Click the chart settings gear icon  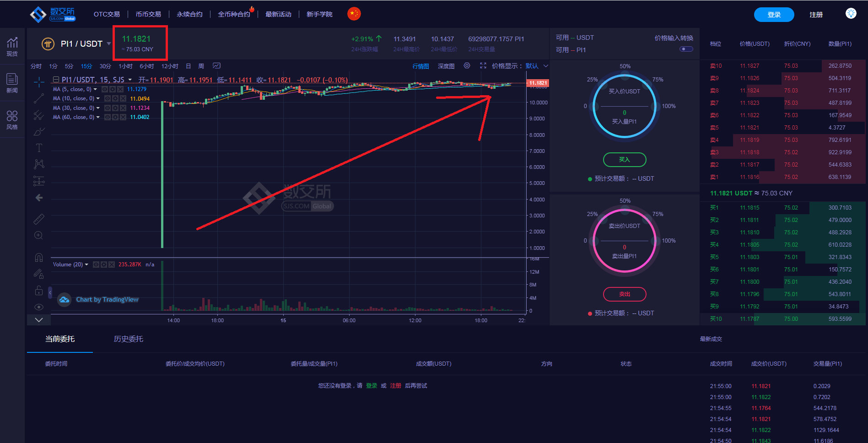(x=467, y=66)
